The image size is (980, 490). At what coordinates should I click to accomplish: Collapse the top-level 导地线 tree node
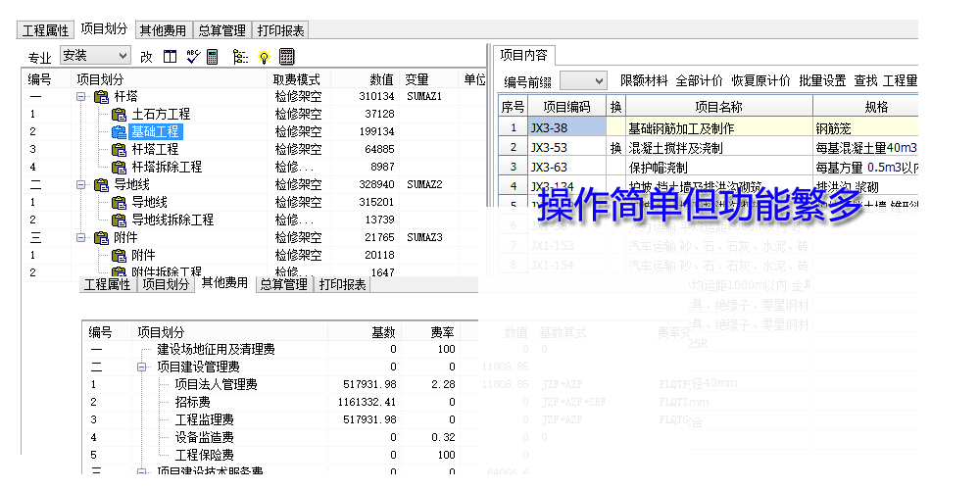(80, 185)
